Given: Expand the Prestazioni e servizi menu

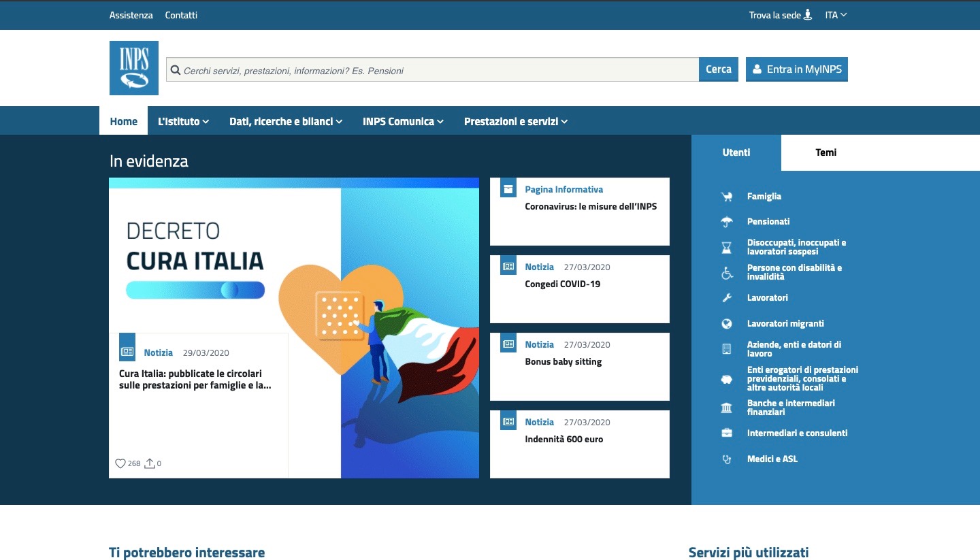Looking at the screenshot, I should tap(515, 122).
